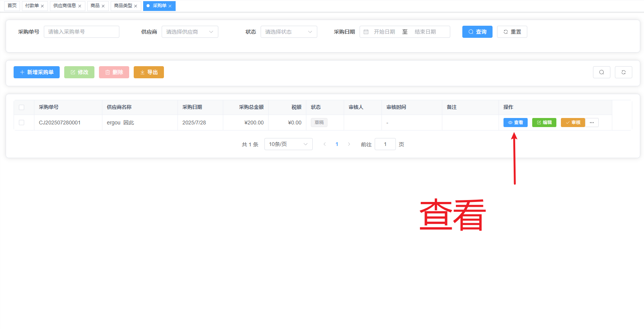644x329 pixels.
Task: Go to the next page arrow
Action: [349, 144]
